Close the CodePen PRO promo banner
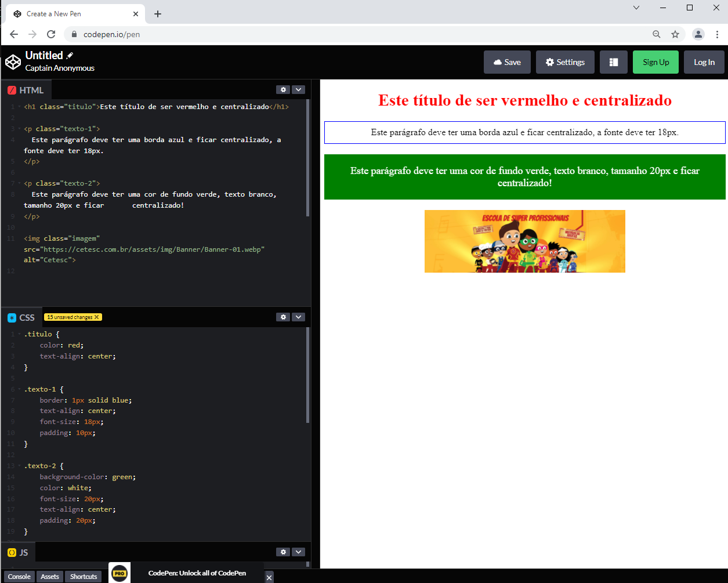The width and height of the screenshot is (728, 583). click(269, 578)
